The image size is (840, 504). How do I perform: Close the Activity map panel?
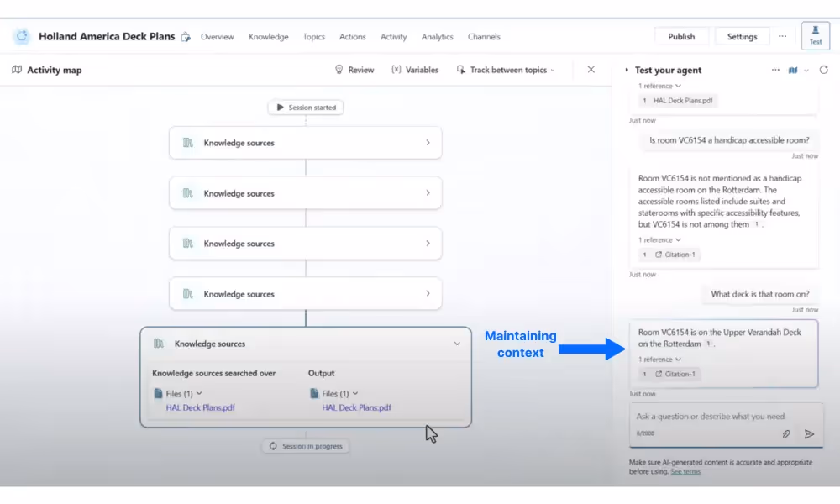click(x=591, y=70)
